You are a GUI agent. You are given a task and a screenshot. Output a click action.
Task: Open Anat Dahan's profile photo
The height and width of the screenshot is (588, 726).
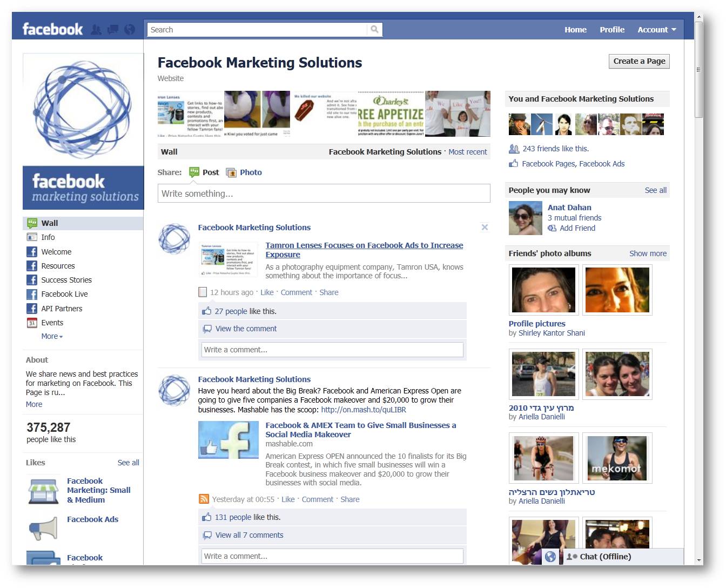526,218
